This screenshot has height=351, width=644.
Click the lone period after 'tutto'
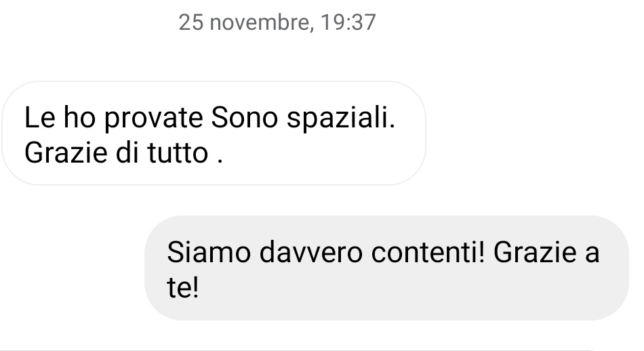pyautogui.click(x=220, y=161)
